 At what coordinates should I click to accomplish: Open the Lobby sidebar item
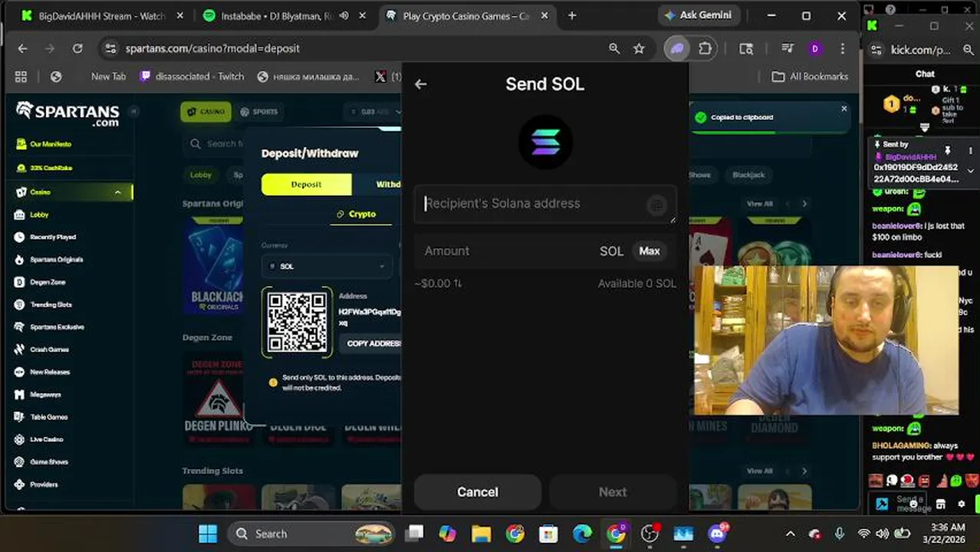pyautogui.click(x=39, y=215)
